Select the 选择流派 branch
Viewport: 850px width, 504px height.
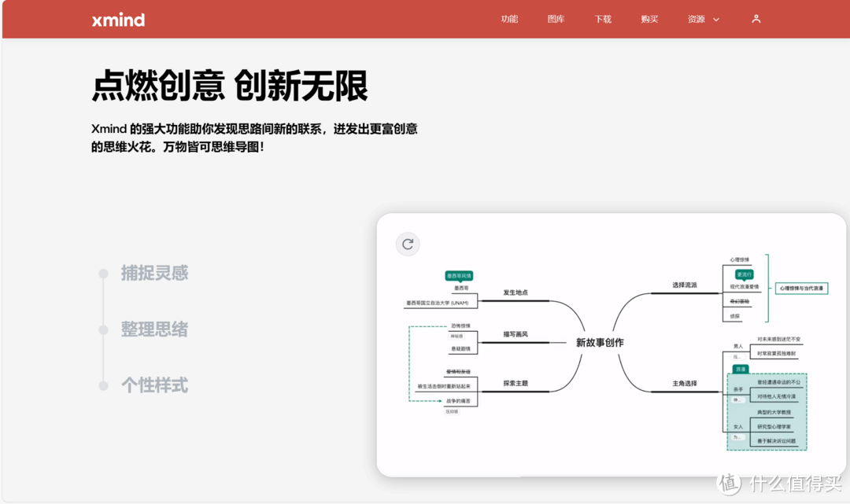(x=685, y=285)
